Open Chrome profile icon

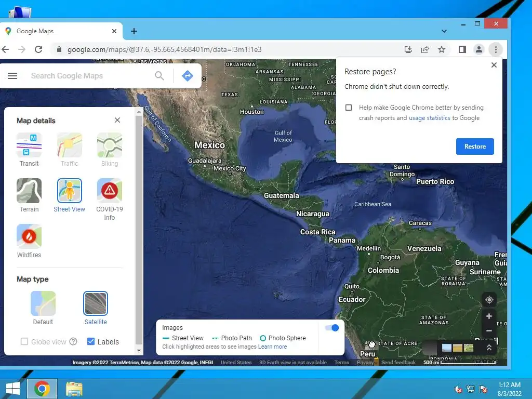(x=478, y=49)
